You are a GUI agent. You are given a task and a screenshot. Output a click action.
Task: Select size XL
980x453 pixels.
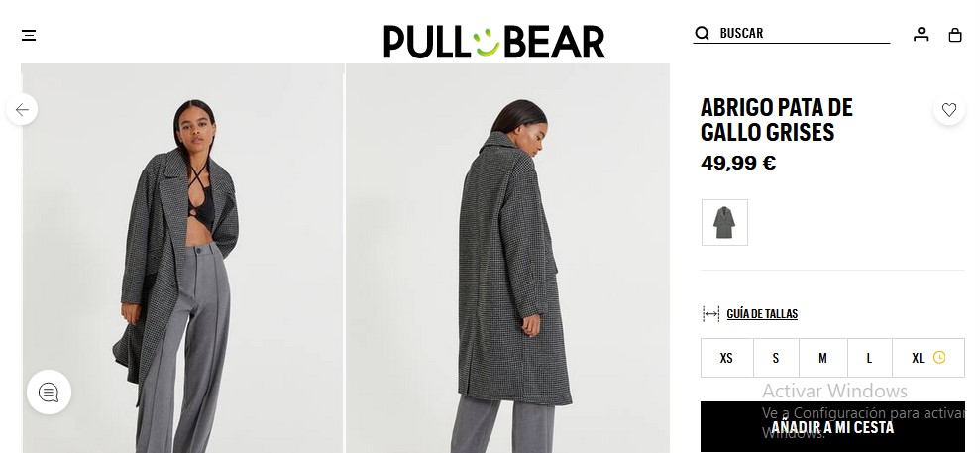[x=928, y=358]
